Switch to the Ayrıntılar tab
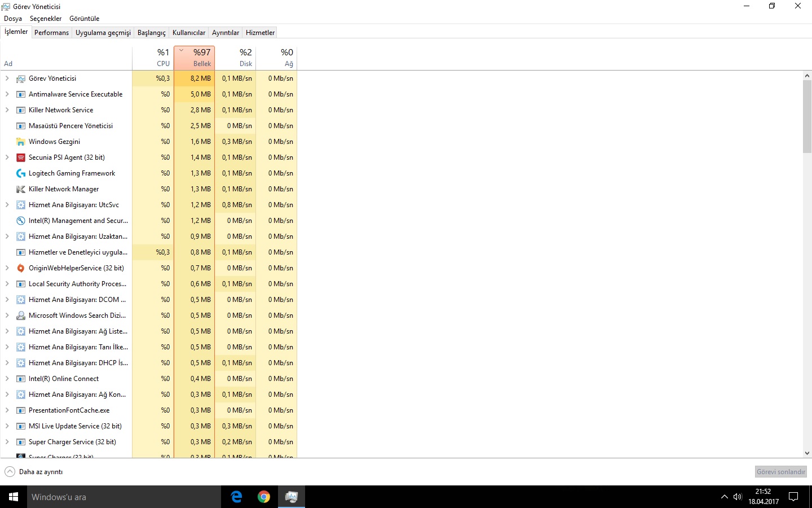 tap(226, 33)
